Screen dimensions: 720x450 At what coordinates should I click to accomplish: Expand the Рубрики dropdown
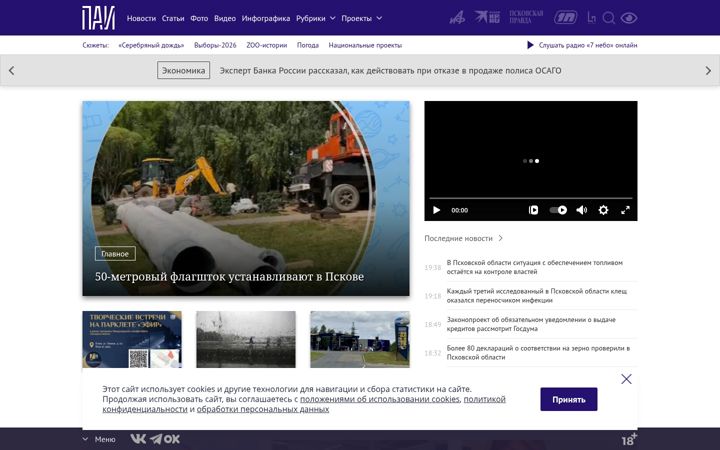point(316,18)
